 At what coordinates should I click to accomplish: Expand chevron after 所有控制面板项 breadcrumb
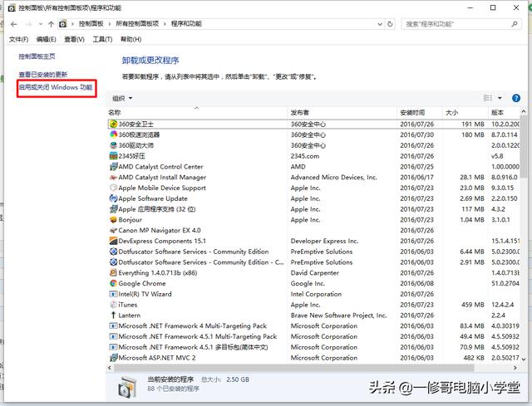click(x=165, y=24)
